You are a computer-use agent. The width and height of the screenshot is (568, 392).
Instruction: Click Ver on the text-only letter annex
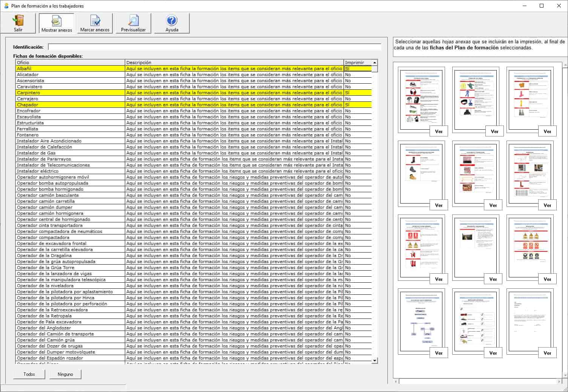tap(547, 353)
